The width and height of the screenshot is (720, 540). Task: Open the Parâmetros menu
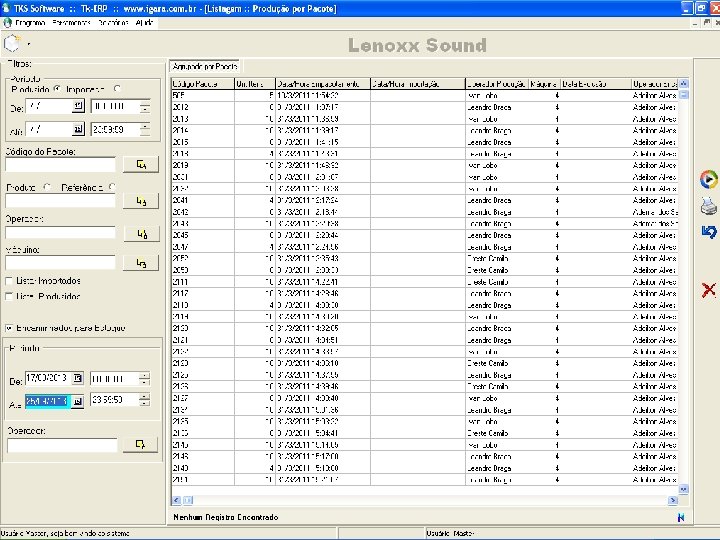tap(71, 22)
